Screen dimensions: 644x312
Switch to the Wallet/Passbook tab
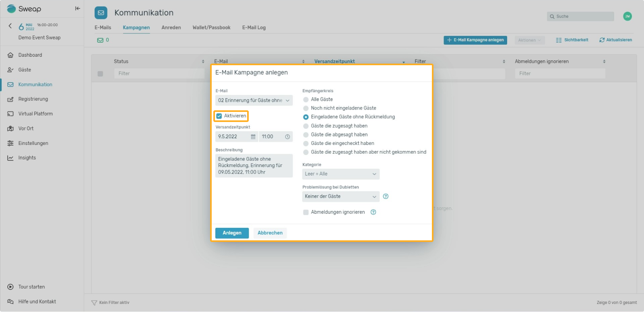point(211,27)
